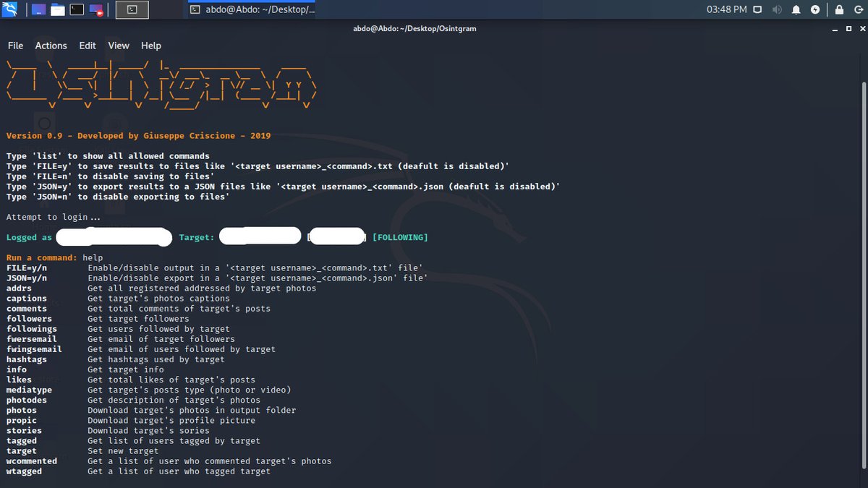Screen dimensions: 868x488
Task: Click the lock screen padlock icon
Action: [839, 9]
